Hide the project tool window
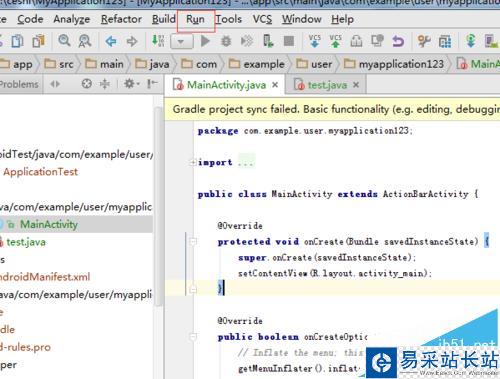 click(152, 84)
